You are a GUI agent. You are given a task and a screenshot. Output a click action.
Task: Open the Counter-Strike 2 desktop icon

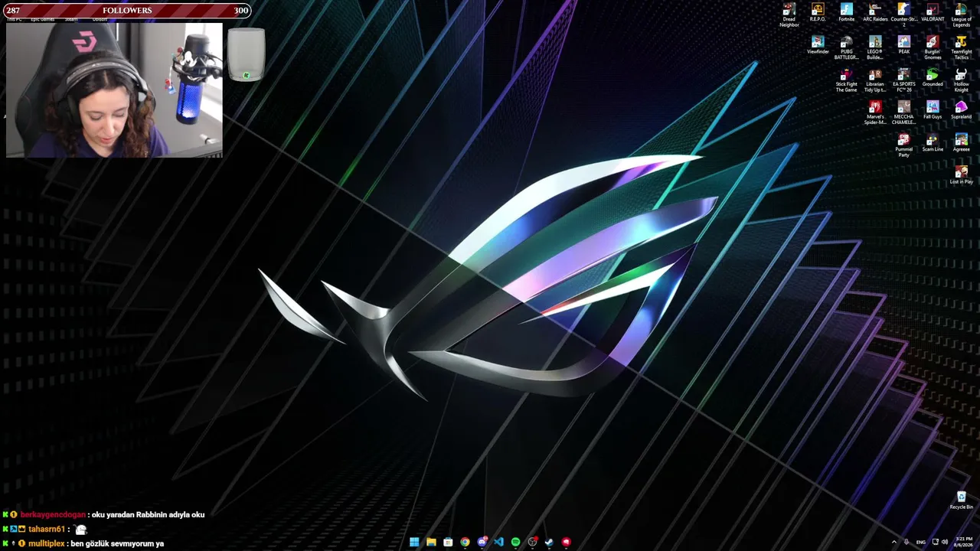tap(903, 15)
